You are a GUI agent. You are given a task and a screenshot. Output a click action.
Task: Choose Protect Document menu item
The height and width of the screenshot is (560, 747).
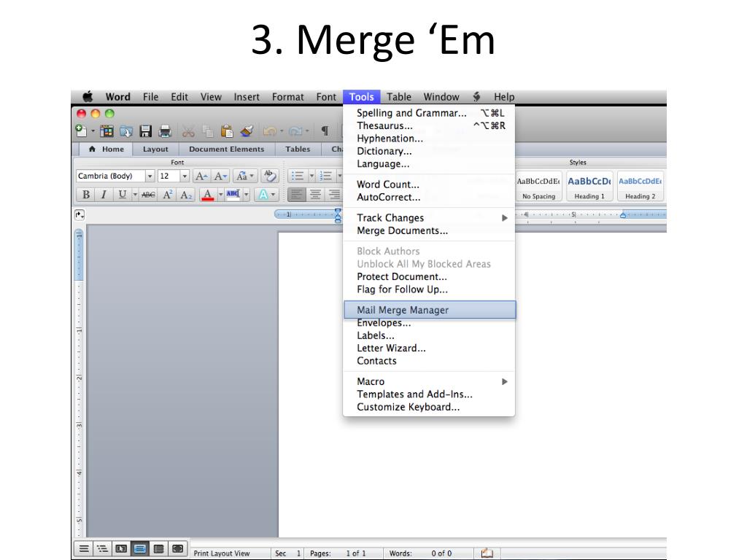(429, 276)
